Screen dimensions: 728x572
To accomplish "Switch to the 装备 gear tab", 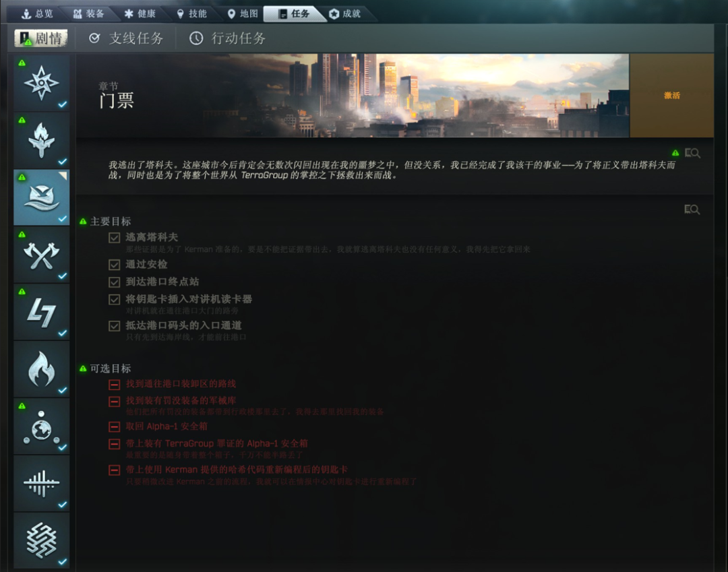I will [x=88, y=14].
